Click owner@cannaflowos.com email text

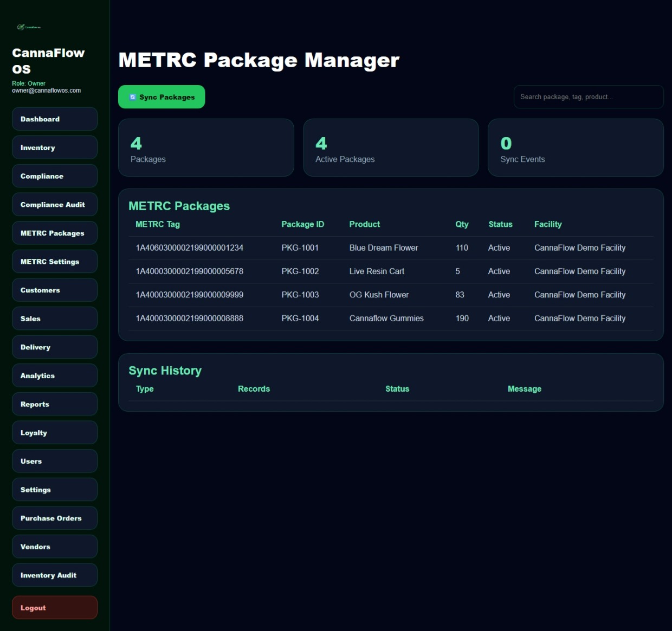click(47, 90)
